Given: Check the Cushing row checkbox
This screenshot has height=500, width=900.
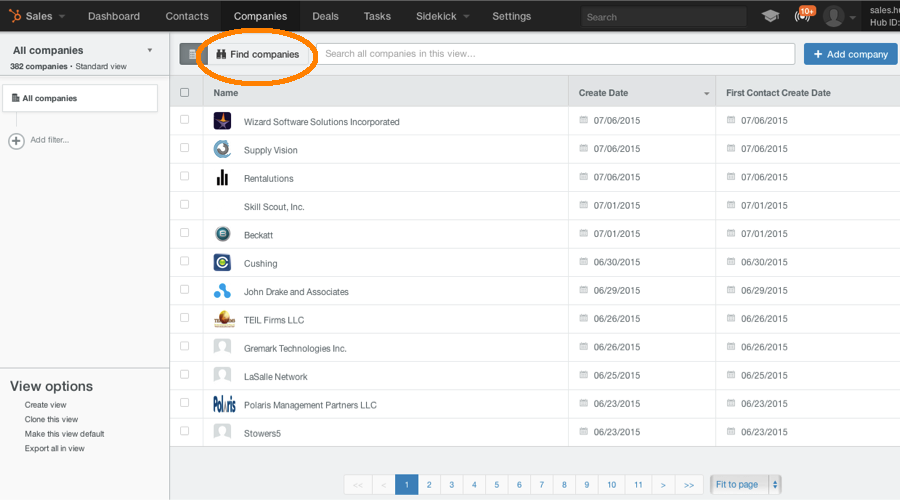Looking at the screenshot, I should click(184, 261).
